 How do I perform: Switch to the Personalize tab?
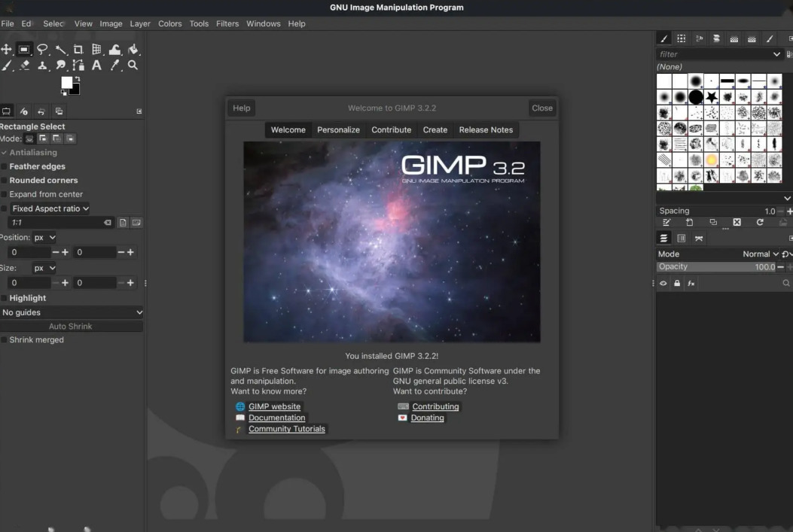(x=338, y=130)
